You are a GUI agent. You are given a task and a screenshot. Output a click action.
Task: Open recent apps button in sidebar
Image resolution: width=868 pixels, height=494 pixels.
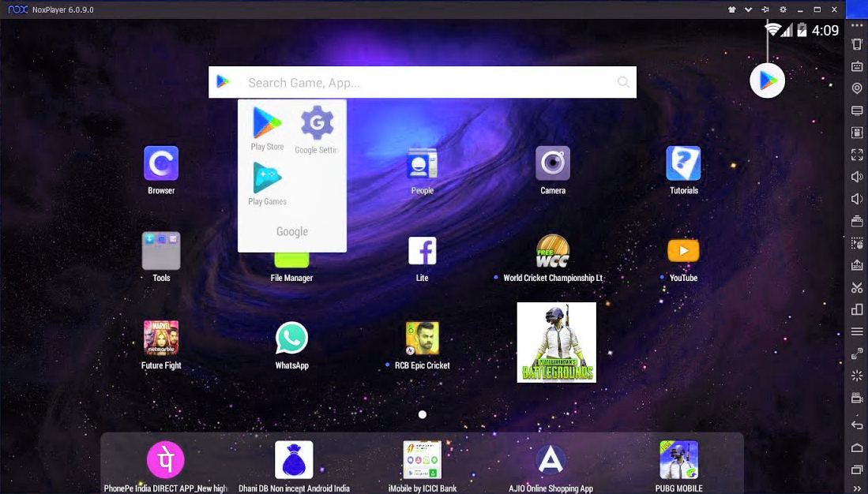(857, 469)
